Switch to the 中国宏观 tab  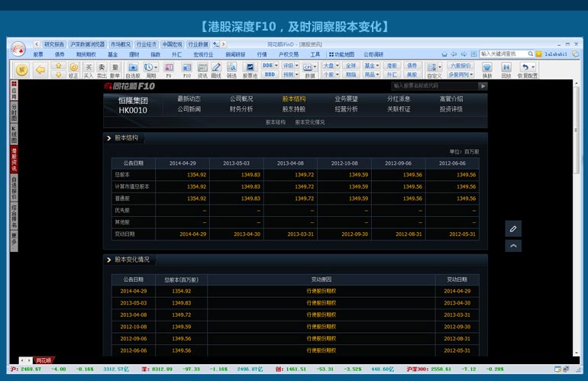172,44
